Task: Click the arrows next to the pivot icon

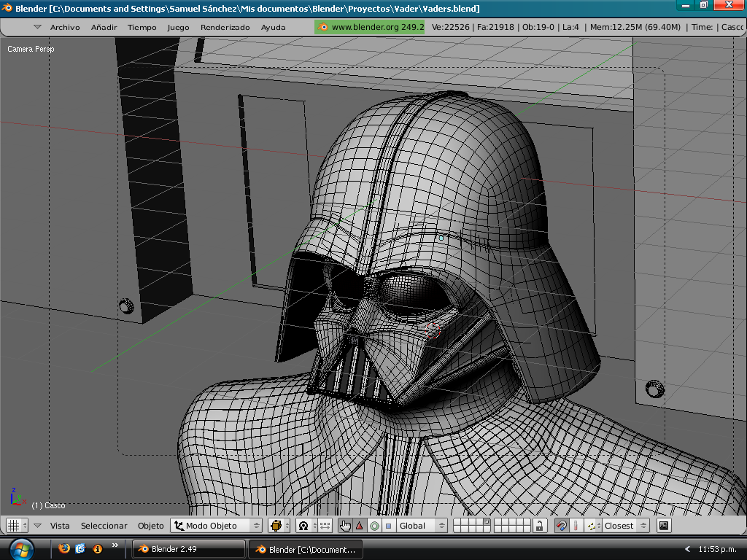Action: pos(314,526)
